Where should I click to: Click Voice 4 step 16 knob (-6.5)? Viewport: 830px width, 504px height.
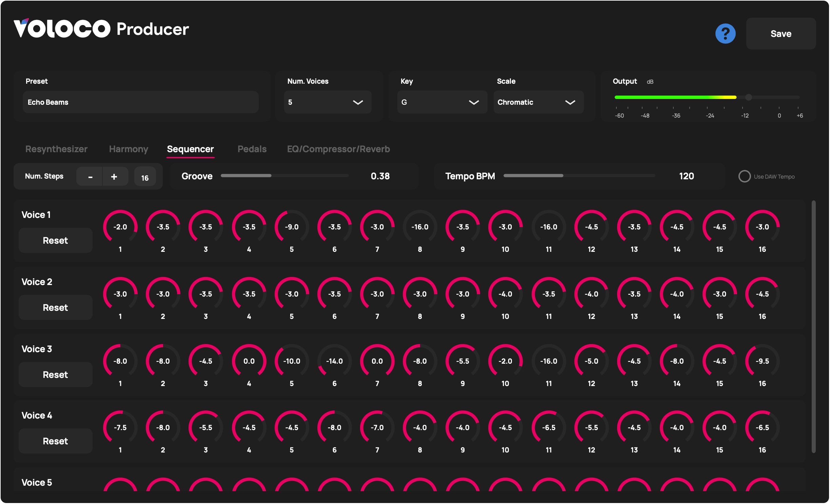tap(762, 427)
